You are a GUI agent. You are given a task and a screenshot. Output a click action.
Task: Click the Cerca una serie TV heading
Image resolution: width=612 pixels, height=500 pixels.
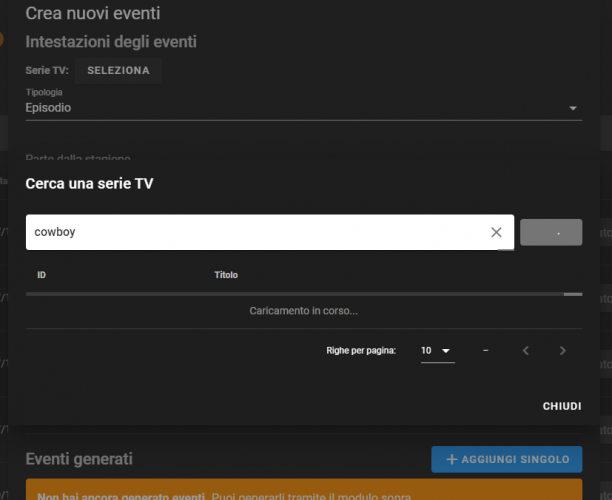tap(89, 183)
